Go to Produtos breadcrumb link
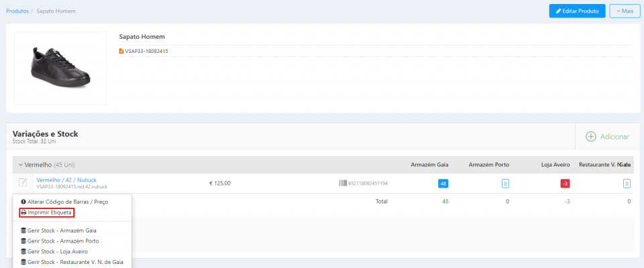 click(x=17, y=11)
